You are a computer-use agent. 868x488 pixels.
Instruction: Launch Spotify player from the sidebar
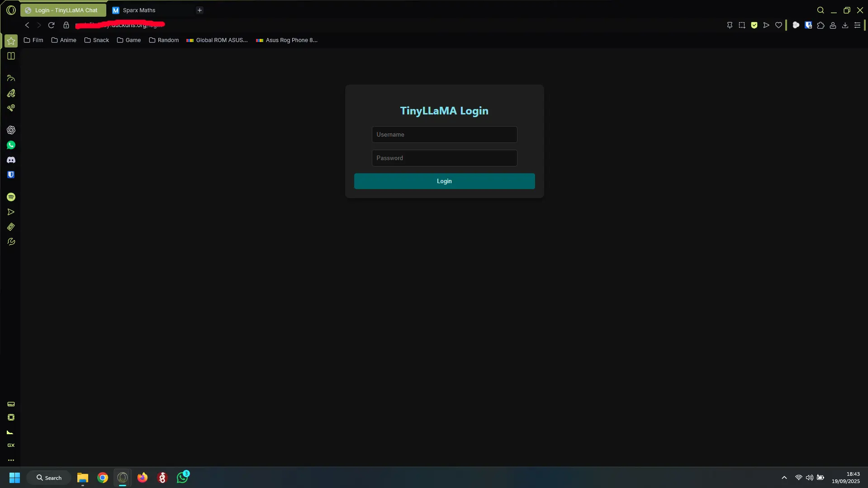(x=11, y=197)
